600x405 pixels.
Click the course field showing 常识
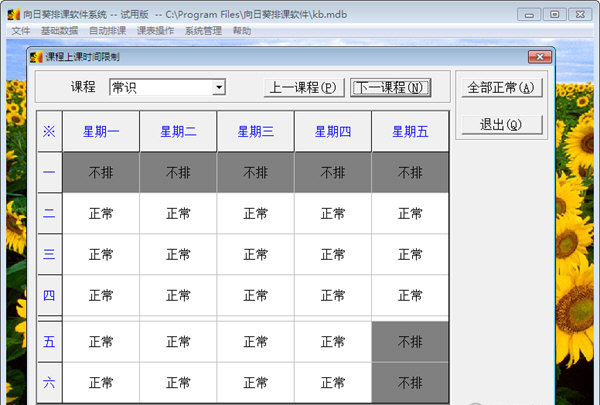[x=160, y=88]
